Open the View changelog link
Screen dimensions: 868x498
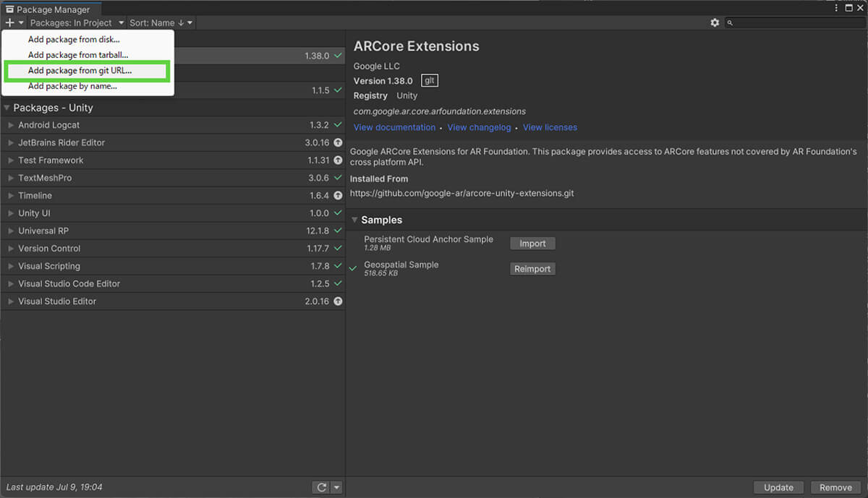pyautogui.click(x=479, y=127)
